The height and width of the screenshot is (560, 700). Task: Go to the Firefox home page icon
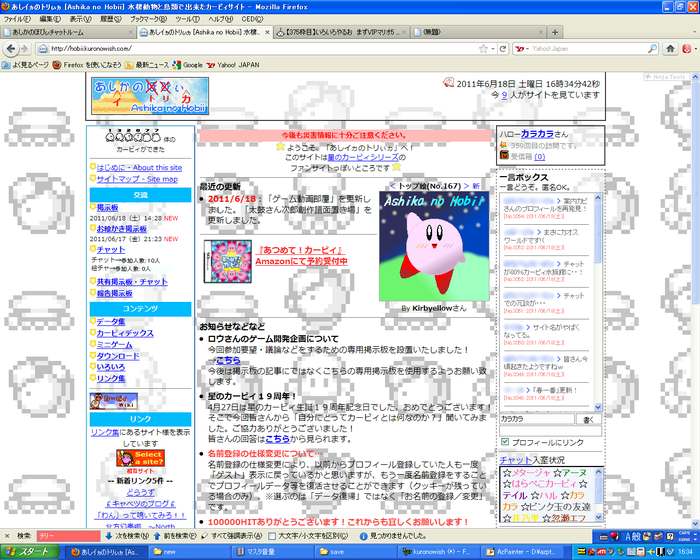pos(670,49)
